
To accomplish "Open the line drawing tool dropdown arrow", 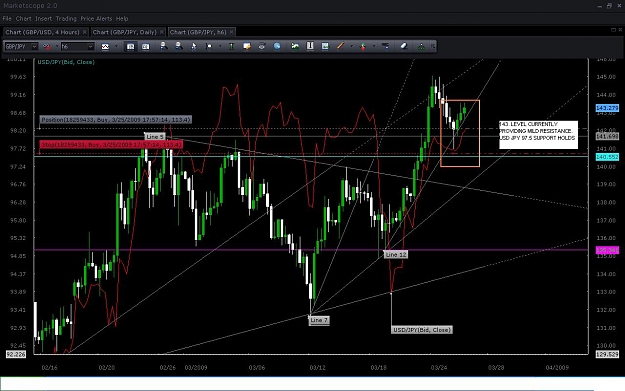I will 351,47.
